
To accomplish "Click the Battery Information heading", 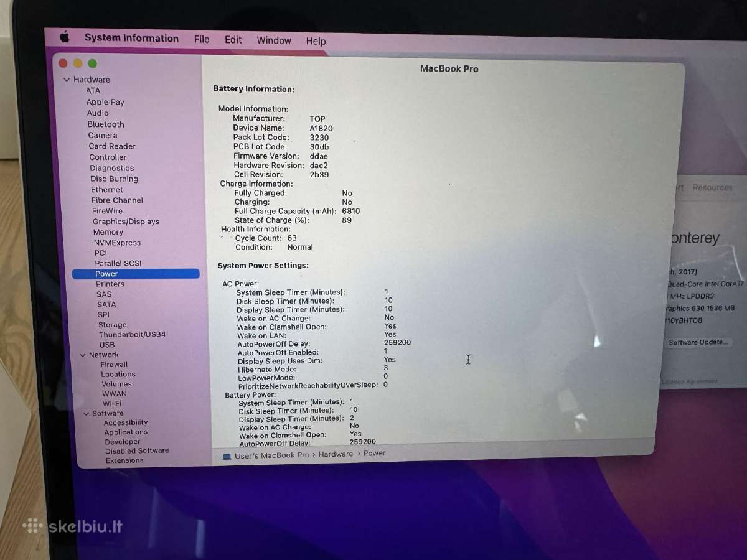I will point(254,89).
